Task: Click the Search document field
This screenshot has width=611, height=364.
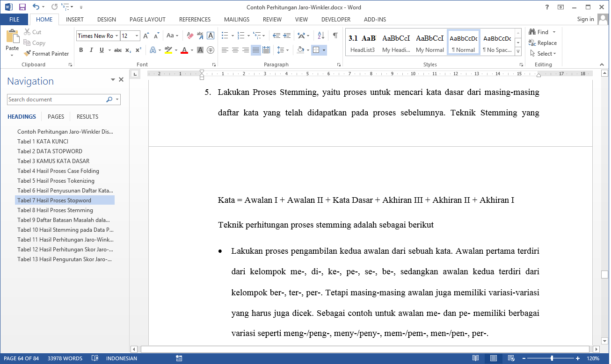Action: (56, 100)
